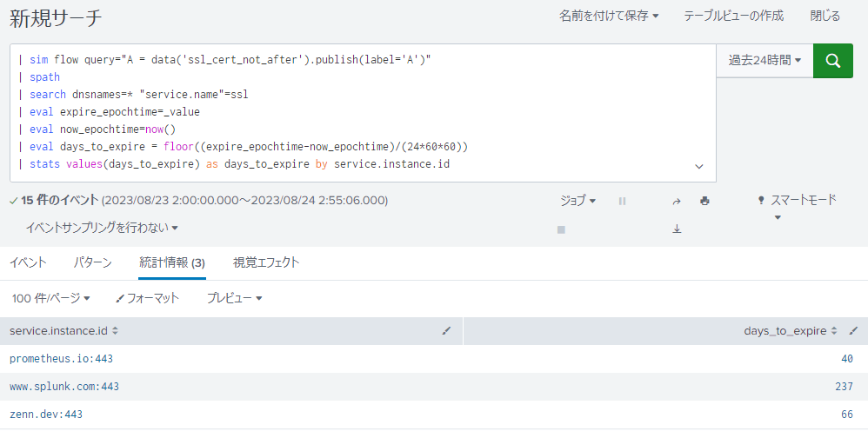Open フォーマット options
The width and height of the screenshot is (868, 438).
[147, 299]
